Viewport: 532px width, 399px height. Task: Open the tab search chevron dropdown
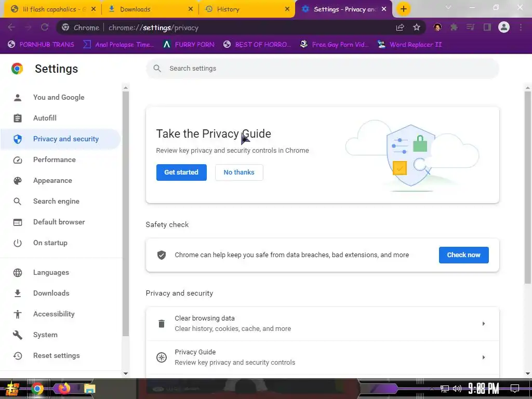click(x=448, y=7)
